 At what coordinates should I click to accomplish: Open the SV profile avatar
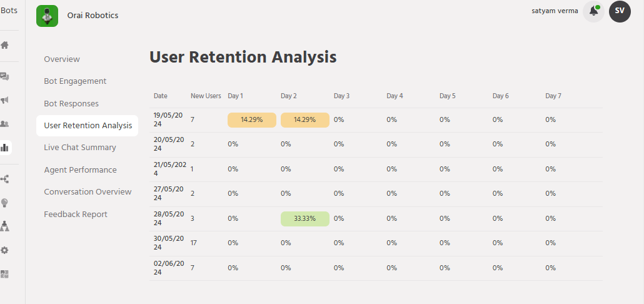tap(620, 11)
